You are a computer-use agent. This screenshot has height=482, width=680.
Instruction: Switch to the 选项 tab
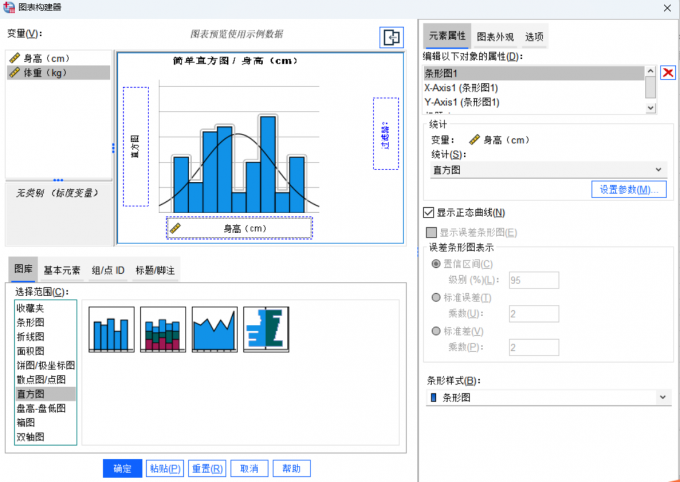534,37
